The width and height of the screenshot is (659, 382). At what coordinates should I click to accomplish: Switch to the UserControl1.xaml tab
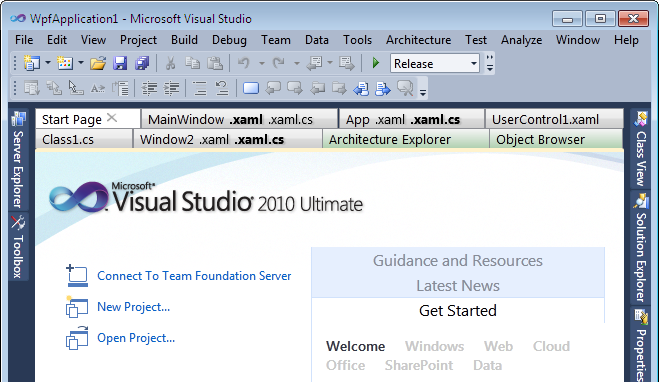tap(554, 120)
